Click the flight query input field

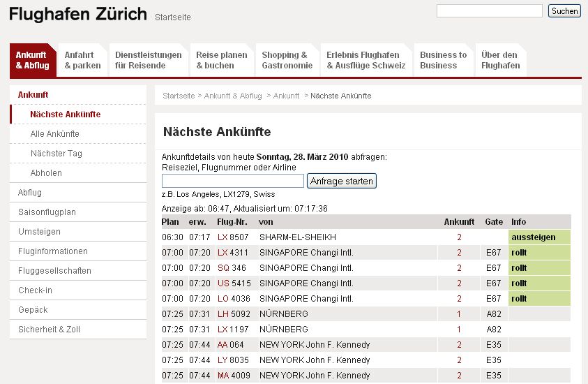point(233,181)
